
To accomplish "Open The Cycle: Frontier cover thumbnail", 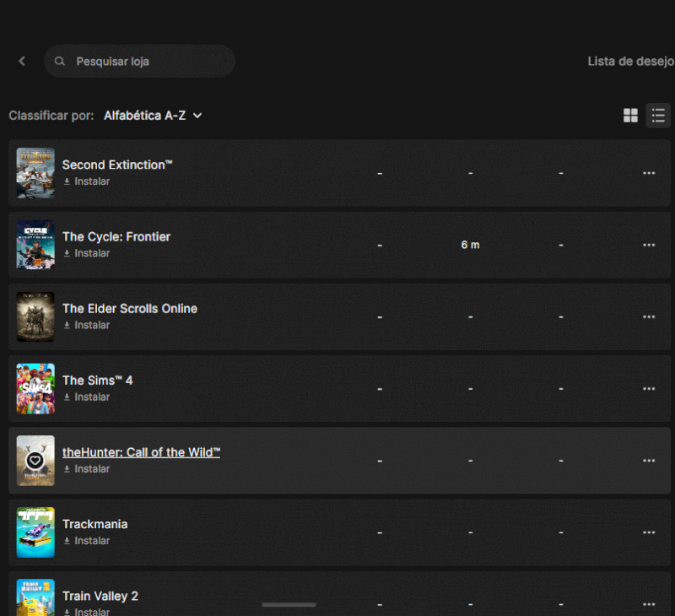I will coord(35,245).
